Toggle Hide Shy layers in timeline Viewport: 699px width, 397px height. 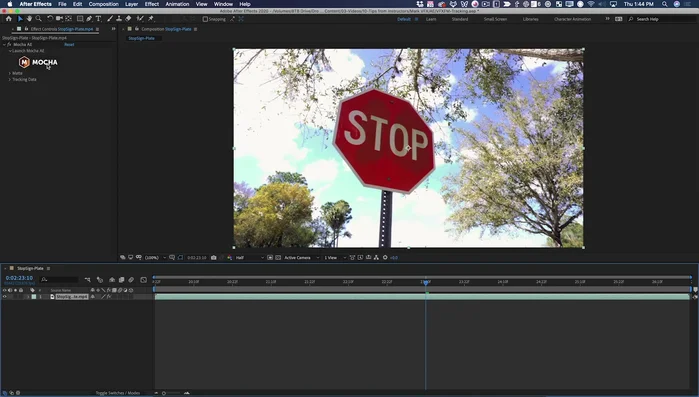coord(112,280)
